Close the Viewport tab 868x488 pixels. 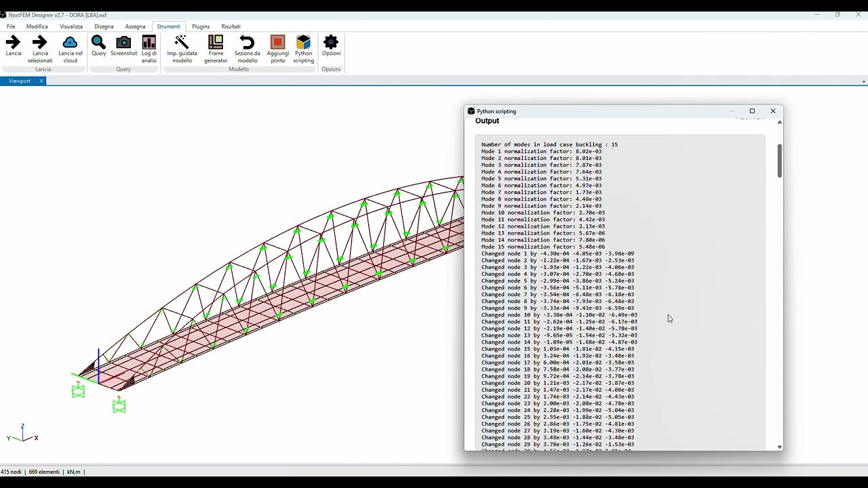point(41,81)
